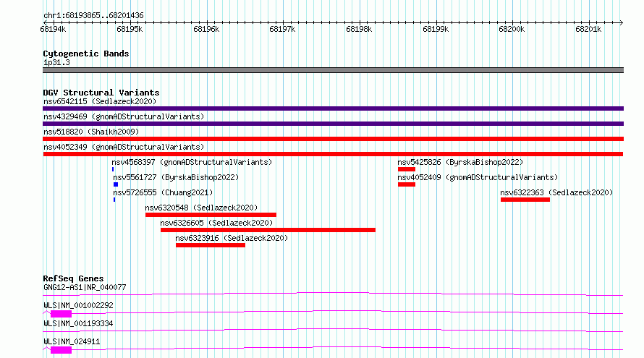The height and width of the screenshot is (358, 644).
Task: Click the 68199k ruler tick label
Action: tap(436, 29)
